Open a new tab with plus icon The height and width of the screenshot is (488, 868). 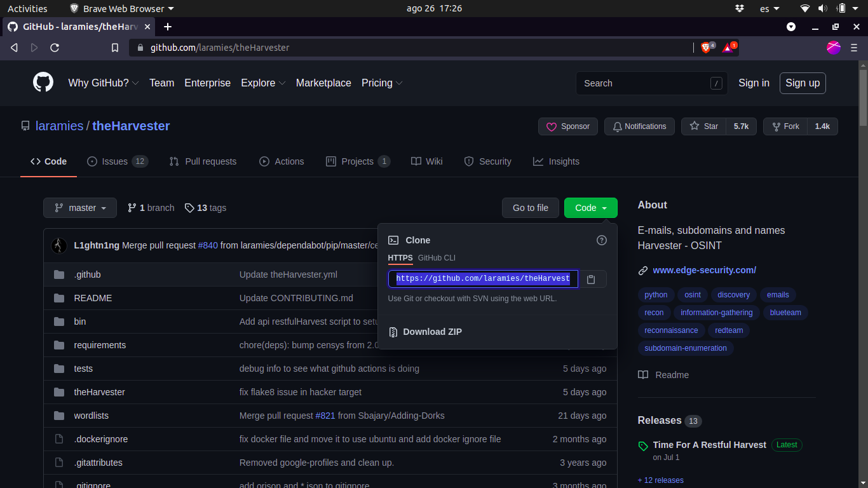tap(168, 27)
